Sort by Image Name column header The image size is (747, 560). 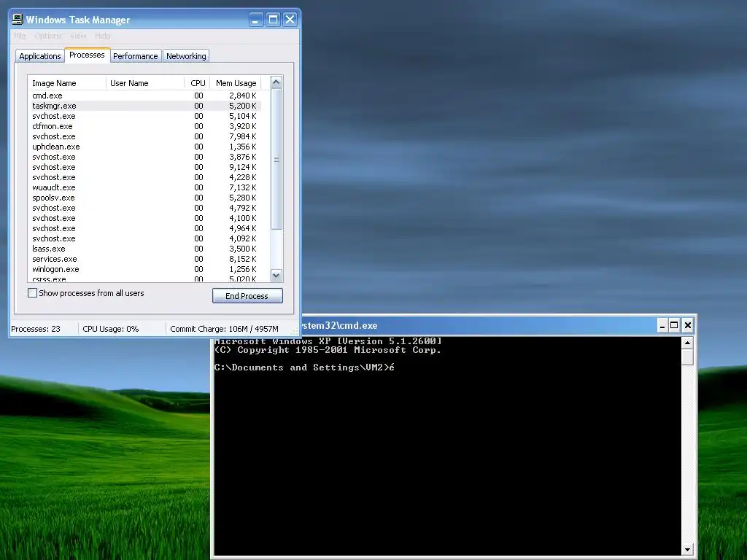(66, 83)
